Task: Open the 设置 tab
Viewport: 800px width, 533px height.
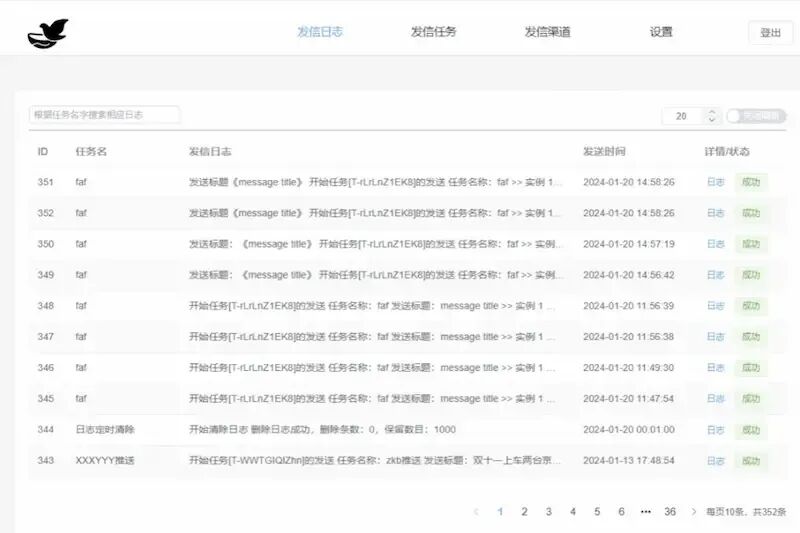Action: pos(661,32)
